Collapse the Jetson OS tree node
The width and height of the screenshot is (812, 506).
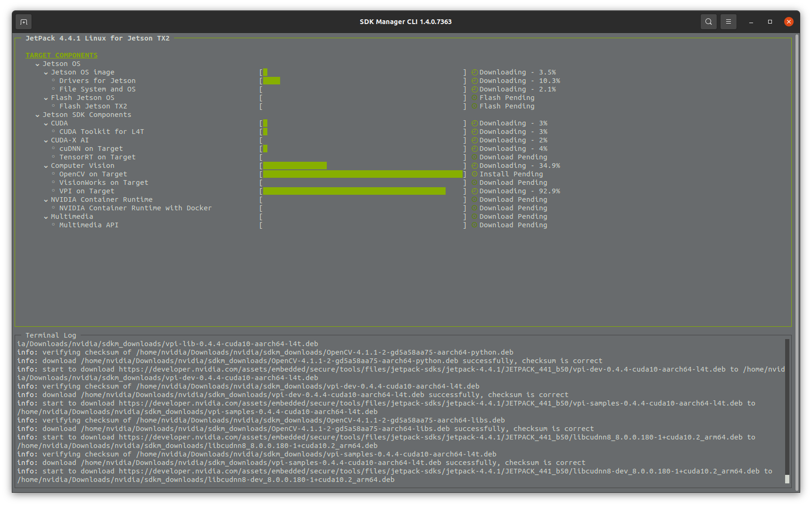(37, 65)
